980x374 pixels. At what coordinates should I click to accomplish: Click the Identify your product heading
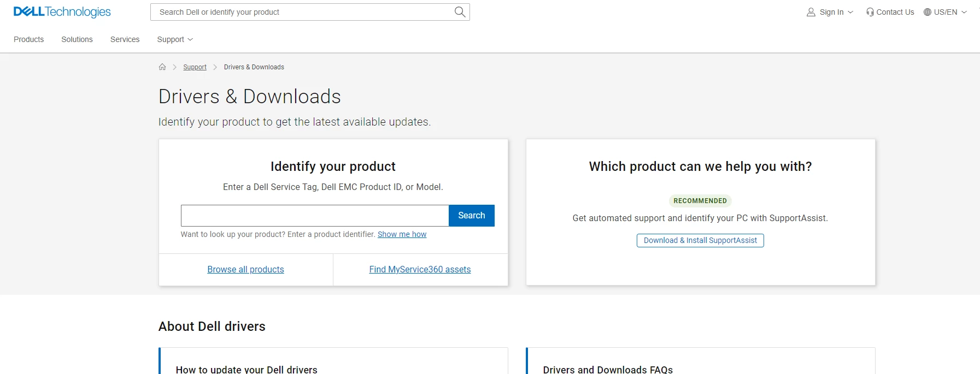pos(333,167)
